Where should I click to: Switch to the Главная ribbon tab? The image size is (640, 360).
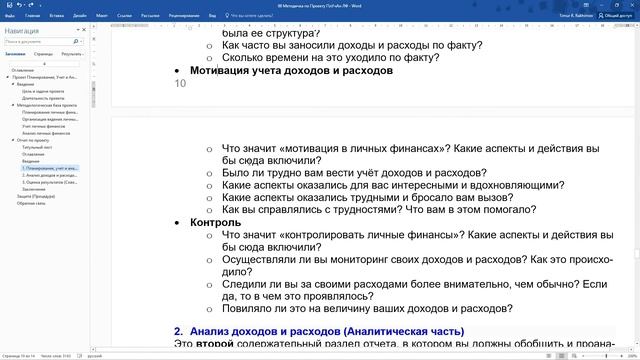coord(32,16)
